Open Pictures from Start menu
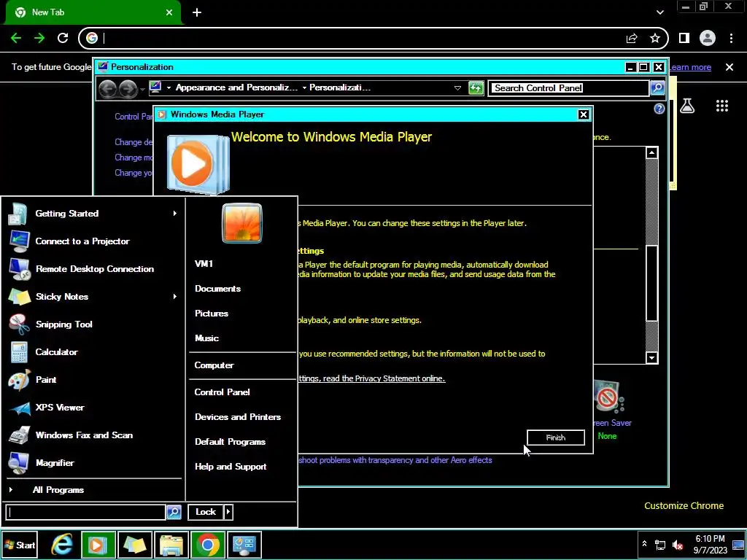The image size is (747, 560). [x=212, y=314]
